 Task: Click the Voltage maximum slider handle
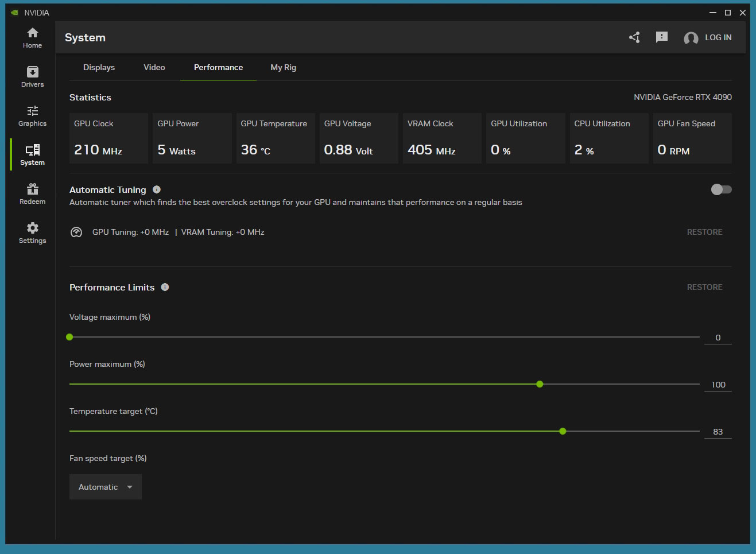pyautogui.click(x=69, y=337)
